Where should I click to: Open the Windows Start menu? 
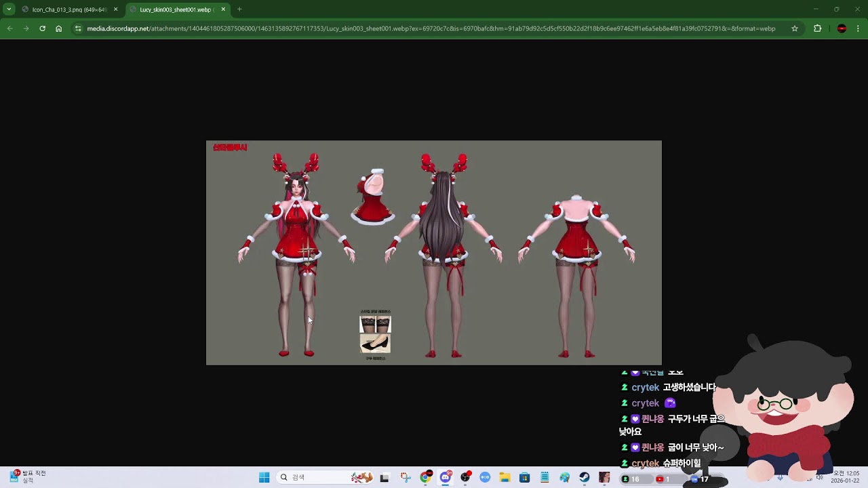[x=264, y=478]
